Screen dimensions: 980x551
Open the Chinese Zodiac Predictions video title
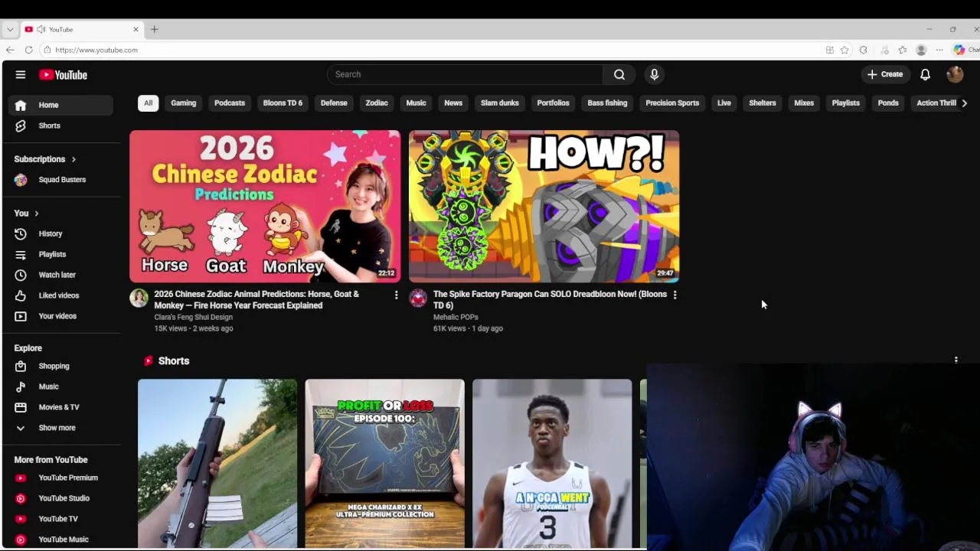[x=256, y=299]
